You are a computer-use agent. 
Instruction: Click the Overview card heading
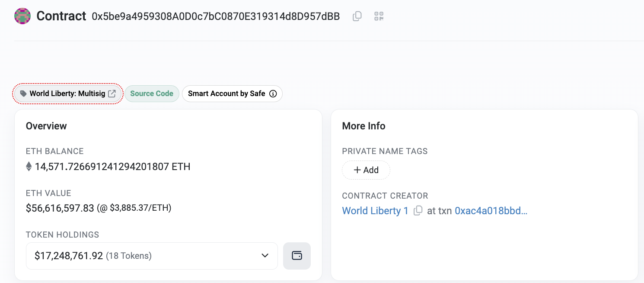[x=46, y=126]
